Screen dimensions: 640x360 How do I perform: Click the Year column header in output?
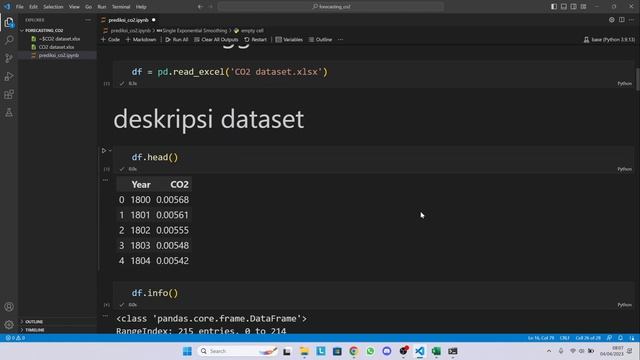(141, 185)
